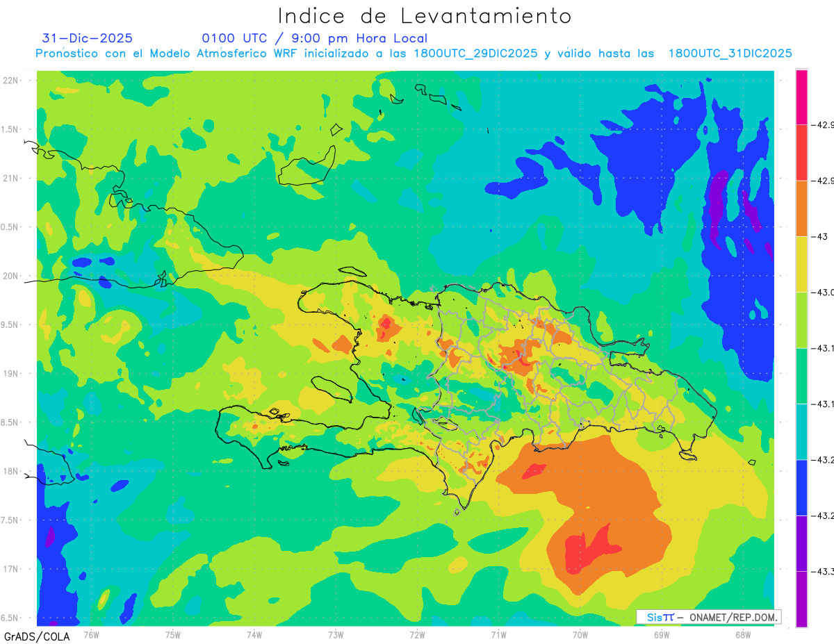The image size is (834, 644).
Task: Click the magenta swatch atop the color legend
Action: pyautogui.click(x=801, y=97)
